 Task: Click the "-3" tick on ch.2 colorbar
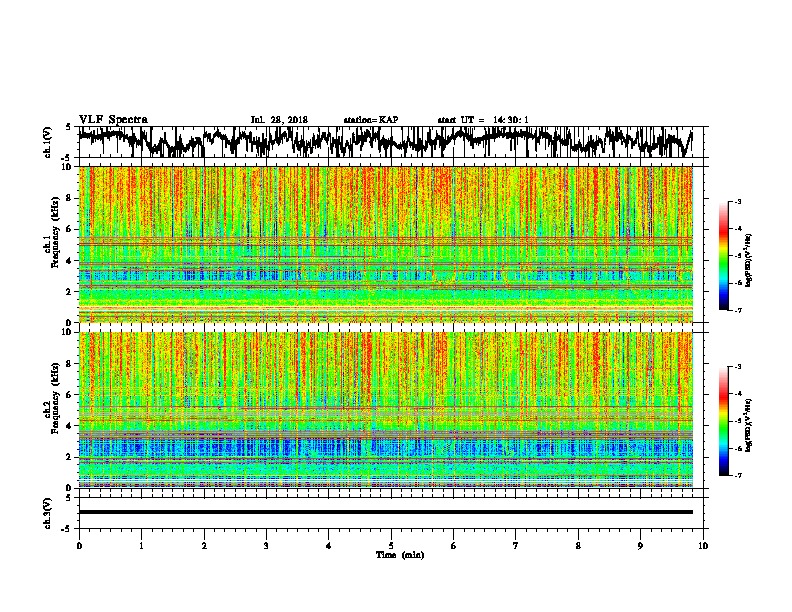pos(738,367)
